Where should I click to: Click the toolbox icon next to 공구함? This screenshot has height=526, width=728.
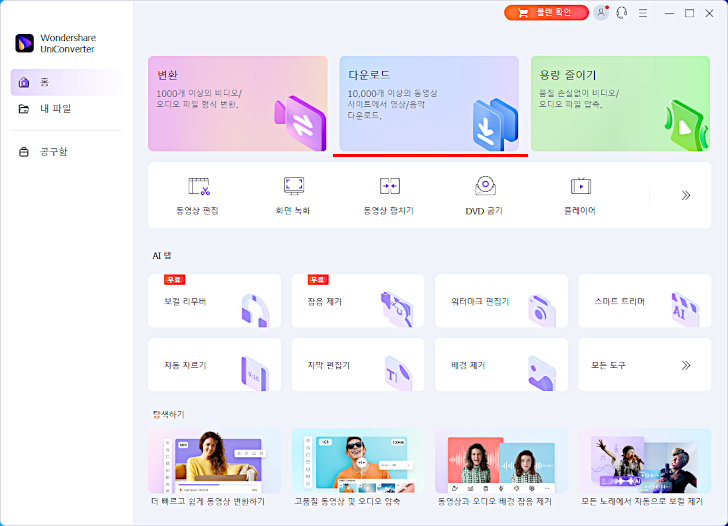(x=24, y=152)
